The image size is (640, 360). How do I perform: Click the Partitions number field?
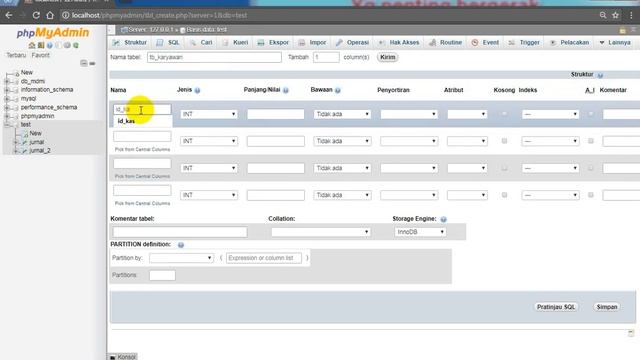(x=162, y=275)
